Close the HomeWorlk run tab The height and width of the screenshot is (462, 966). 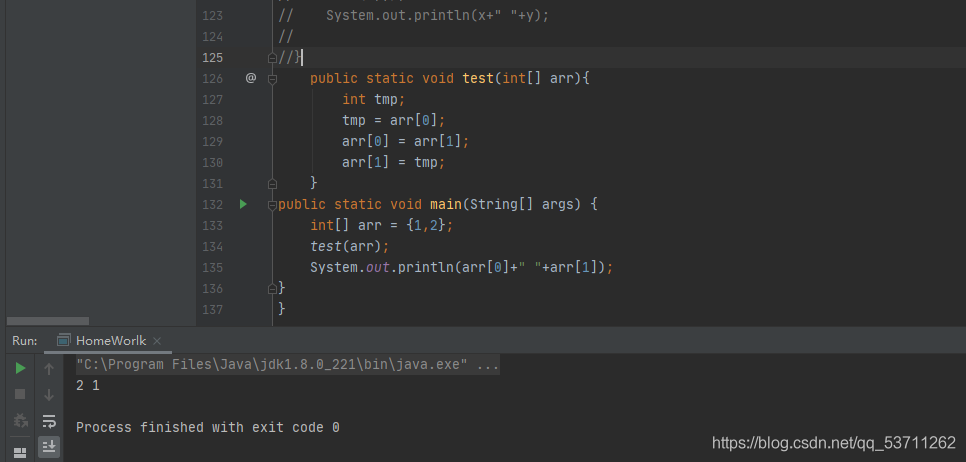point(157,341)
